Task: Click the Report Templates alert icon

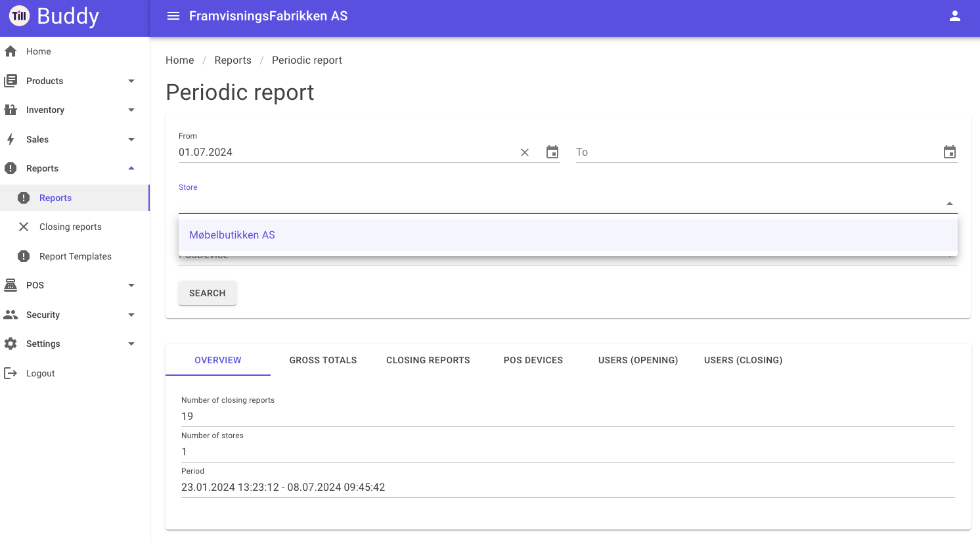Action: [24, 256]
